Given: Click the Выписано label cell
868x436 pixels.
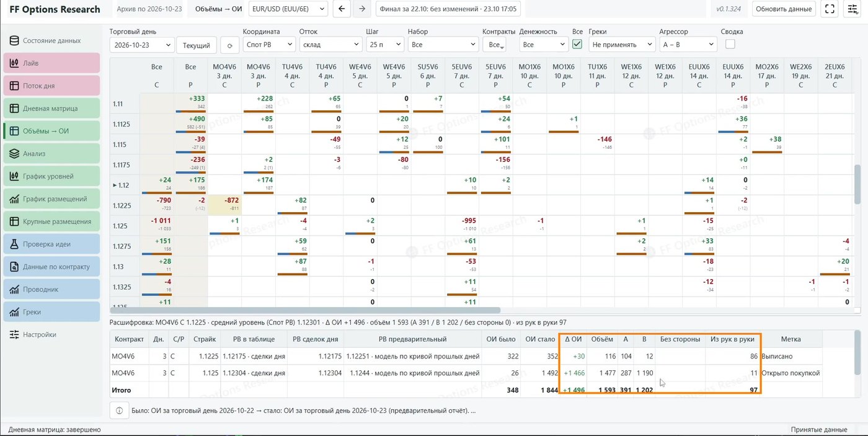Looking at the screenshot, I should pyautogui.click(x=791, y=357).
